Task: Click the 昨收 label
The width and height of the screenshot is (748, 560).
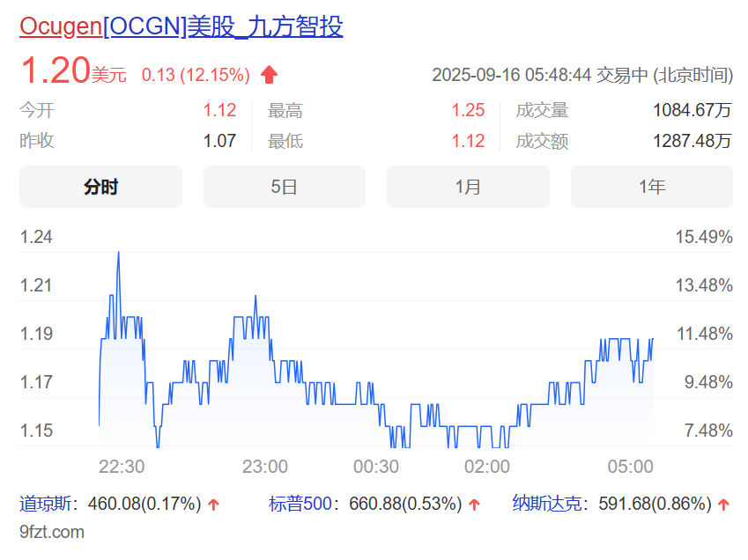Action: [37, 141]
